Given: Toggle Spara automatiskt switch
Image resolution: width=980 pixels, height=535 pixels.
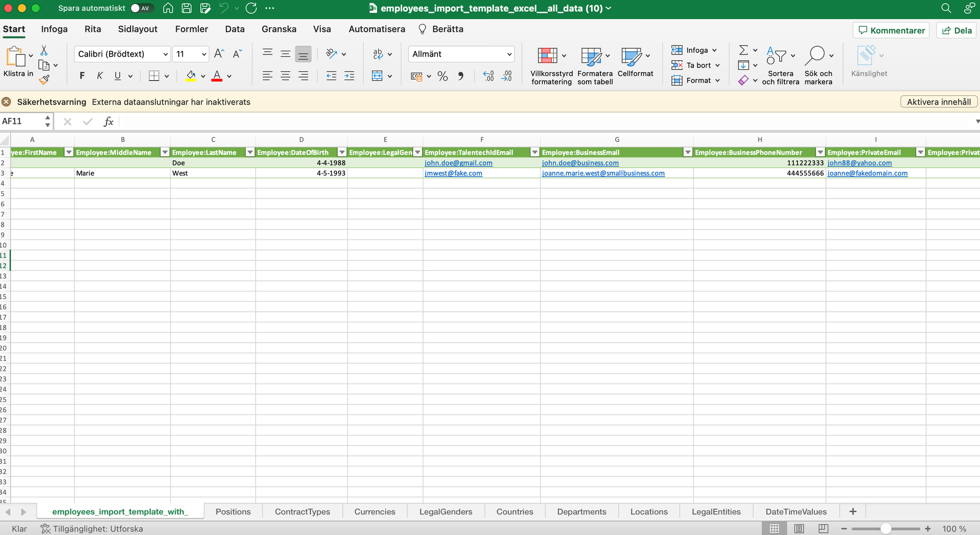Looking at the screenshot, I should (x=141, y=8).
